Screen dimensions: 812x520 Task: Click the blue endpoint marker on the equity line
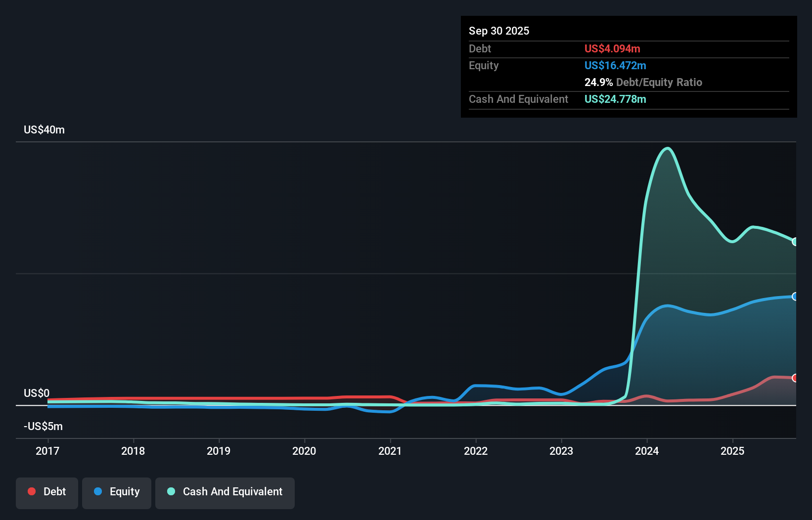coord(795,296)
